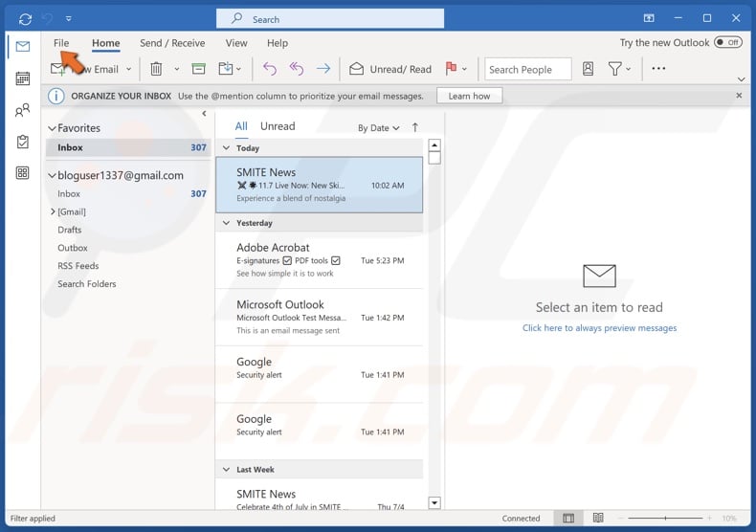
Task: Open the Help ribbon tab
Action: [278, 43]
